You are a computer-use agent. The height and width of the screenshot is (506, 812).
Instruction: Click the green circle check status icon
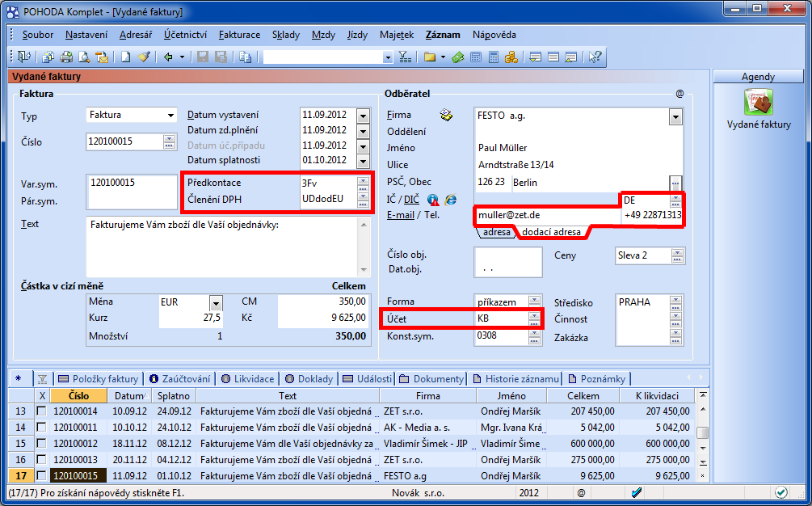coord(781,492)
